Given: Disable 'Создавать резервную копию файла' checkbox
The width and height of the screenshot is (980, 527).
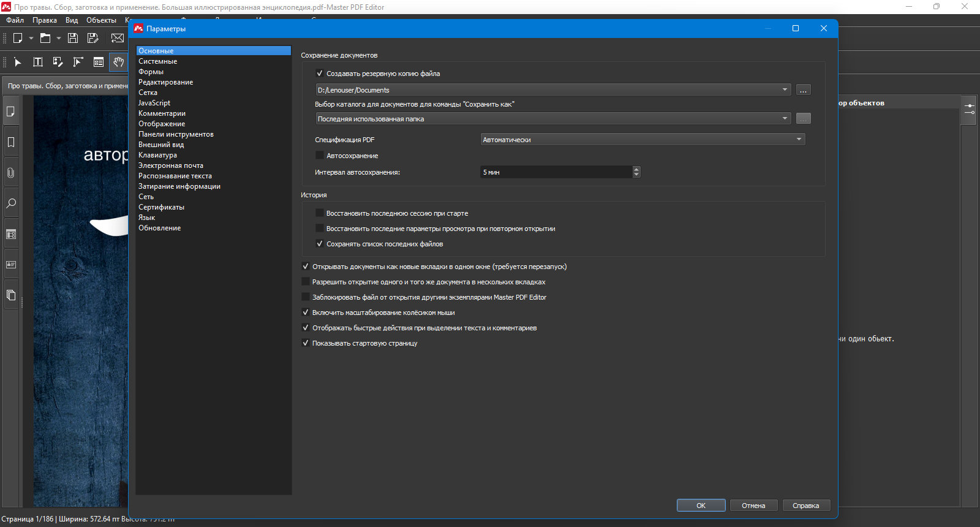Looking at the screenshot, I should pos(319,74).
